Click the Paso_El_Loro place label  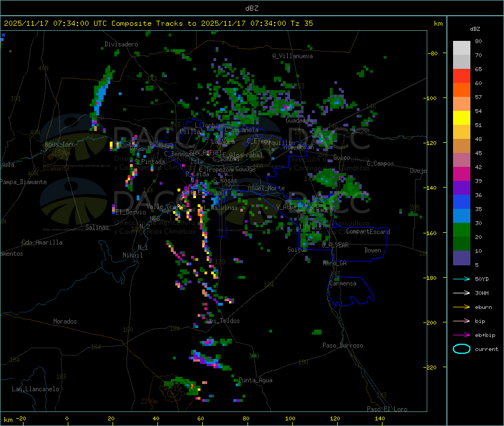pyautogui.click(x=387, y=409)
